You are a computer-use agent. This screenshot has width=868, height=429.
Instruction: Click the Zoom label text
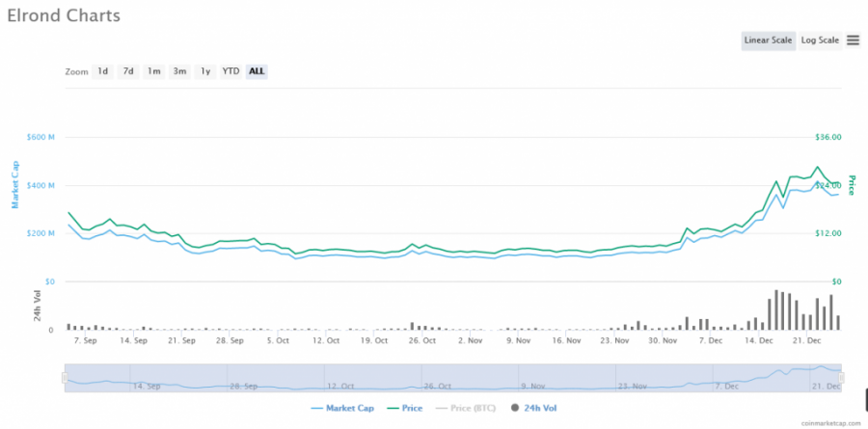pyautogui.click(x=76, y=72)
